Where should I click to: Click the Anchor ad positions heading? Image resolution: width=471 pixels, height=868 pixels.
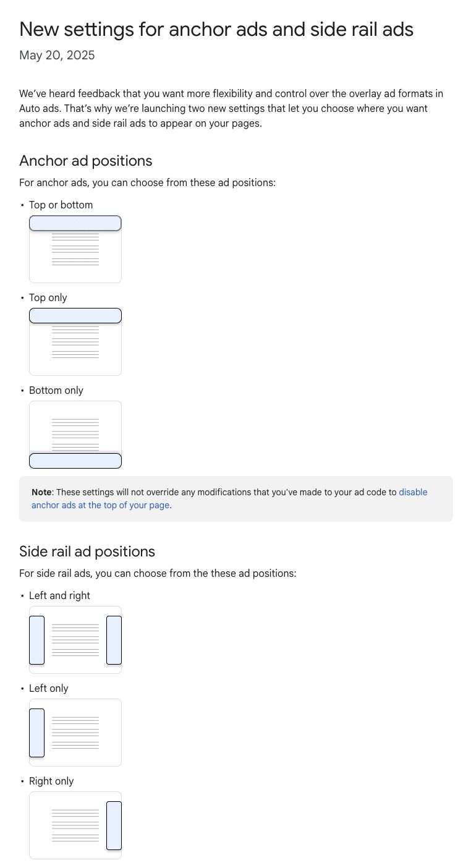coord(85,161)
